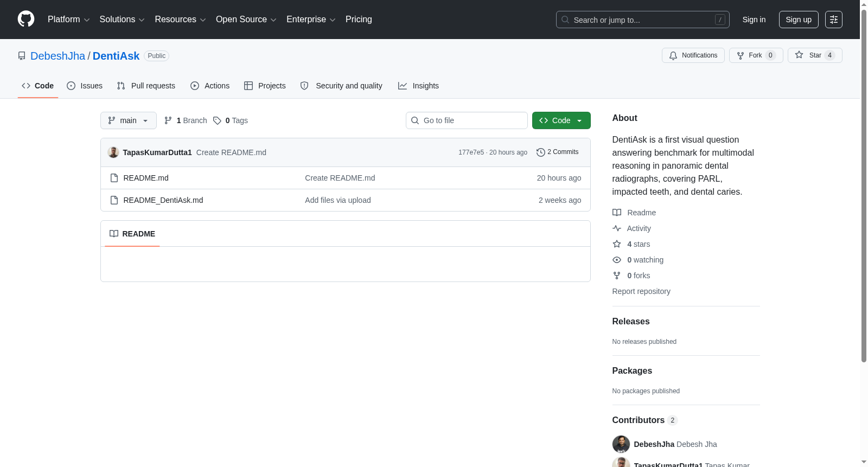
Task: Open the README_DentiAsk.md file
Action: pyautogui.click(x=163, y=200)
